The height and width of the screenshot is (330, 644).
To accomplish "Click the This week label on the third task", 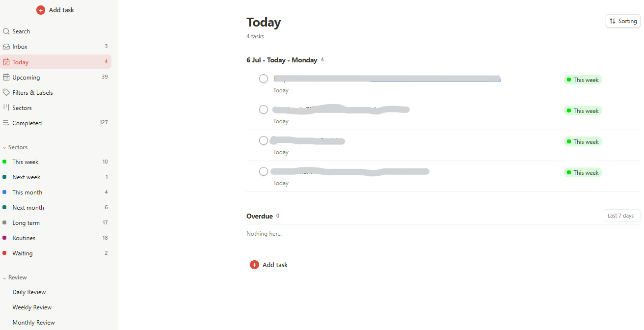I will 582,142.
